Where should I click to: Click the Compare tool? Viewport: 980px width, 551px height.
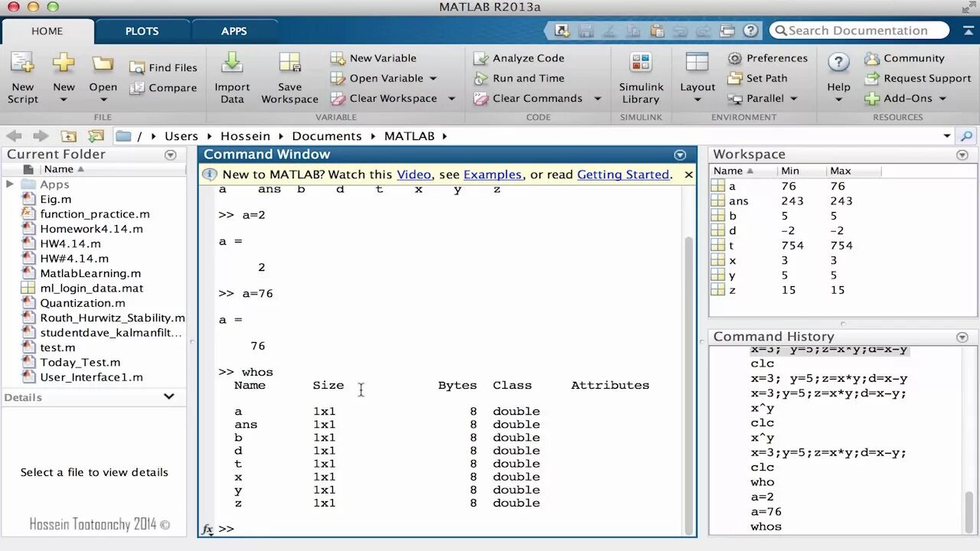(163, 88)
